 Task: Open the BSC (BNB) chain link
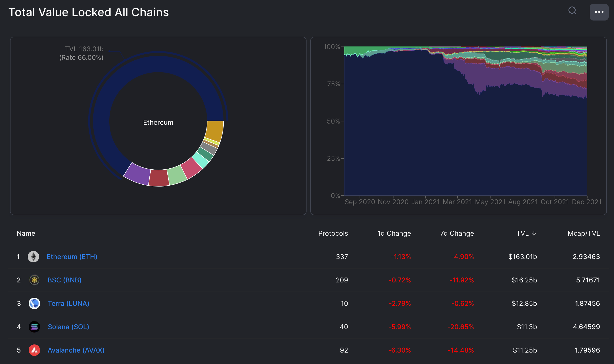tap(64, 280)
